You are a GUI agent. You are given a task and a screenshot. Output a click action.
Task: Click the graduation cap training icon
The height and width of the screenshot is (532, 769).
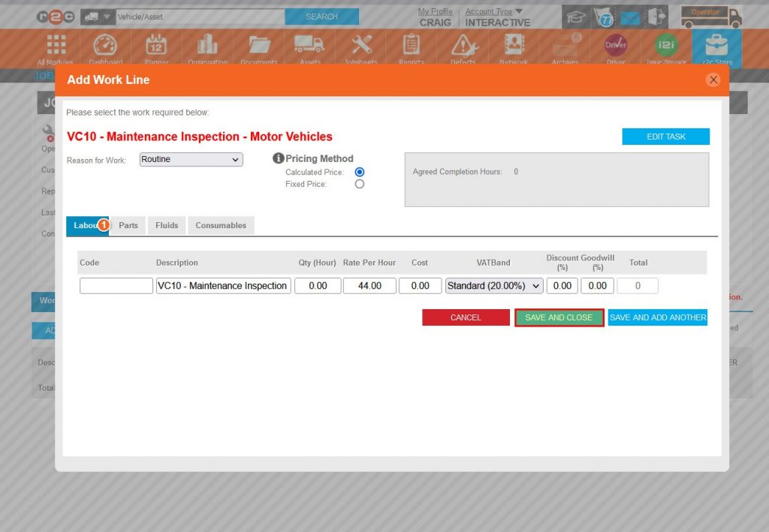(576, 17)
